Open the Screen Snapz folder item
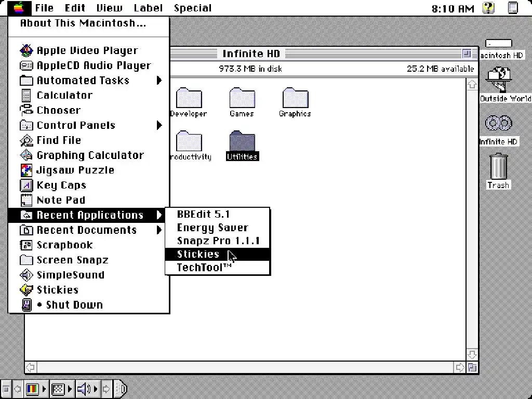The height and width of the screenshot is (399, 532). click(x=88, y=260)
